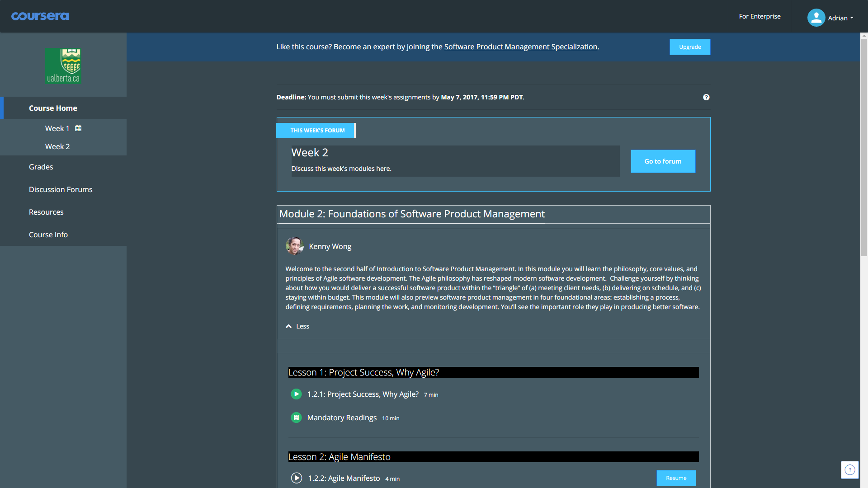Open Mandatory Readings item
Screen dimensions: 868x488
pos(342,418)
